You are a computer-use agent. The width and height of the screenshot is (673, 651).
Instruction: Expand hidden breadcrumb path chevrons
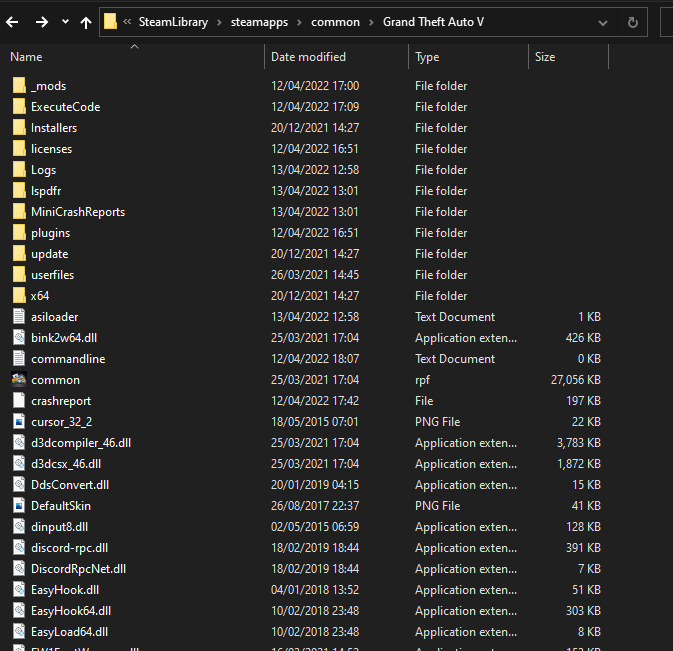pos(127,22)
